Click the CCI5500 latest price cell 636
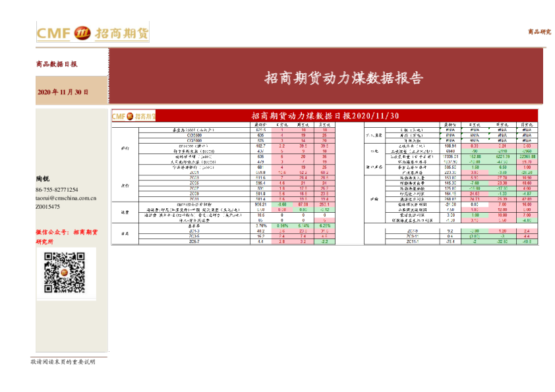555x392 pixels. 260,135
